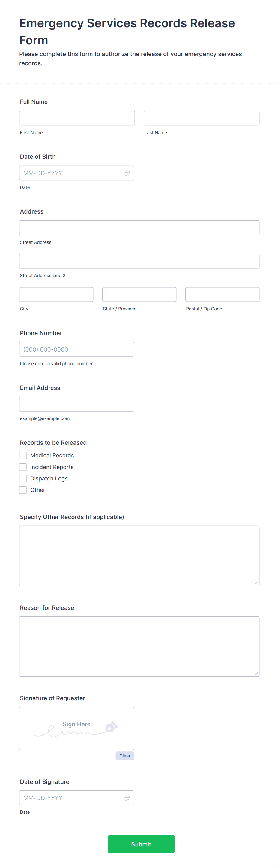Enable the Dispatch Logs checkbox
Screen dimensions: 279x868
tap(23, 479)
